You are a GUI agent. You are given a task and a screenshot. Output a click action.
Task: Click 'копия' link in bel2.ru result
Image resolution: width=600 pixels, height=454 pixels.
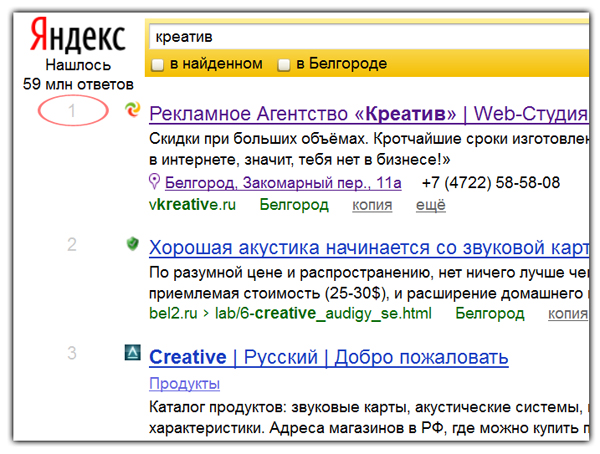tap(568, 314)
